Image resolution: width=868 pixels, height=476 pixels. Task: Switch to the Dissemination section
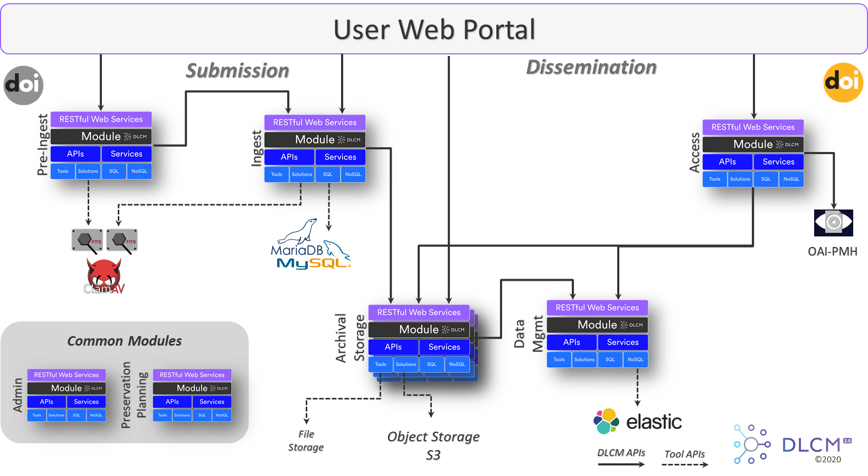pos(591,67)
